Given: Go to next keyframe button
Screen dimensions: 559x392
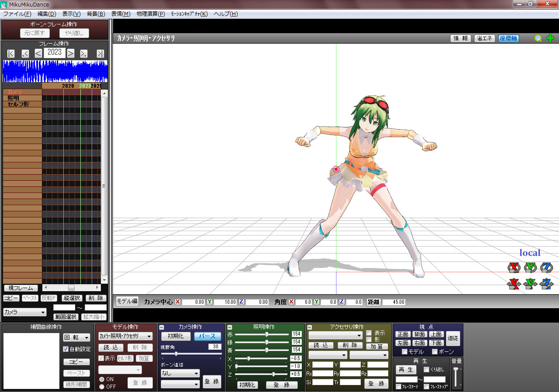Looking at the screenshot, I should (x=84, y=53).
